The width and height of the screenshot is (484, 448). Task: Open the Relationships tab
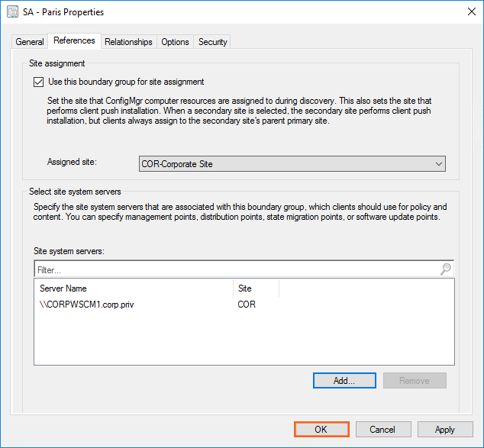(128, 42)
